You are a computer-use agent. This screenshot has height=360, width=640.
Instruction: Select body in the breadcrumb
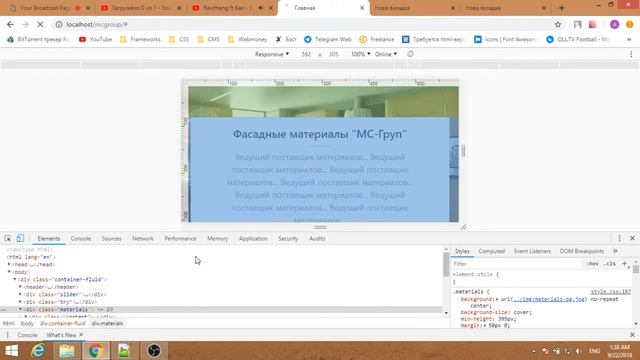27,323
